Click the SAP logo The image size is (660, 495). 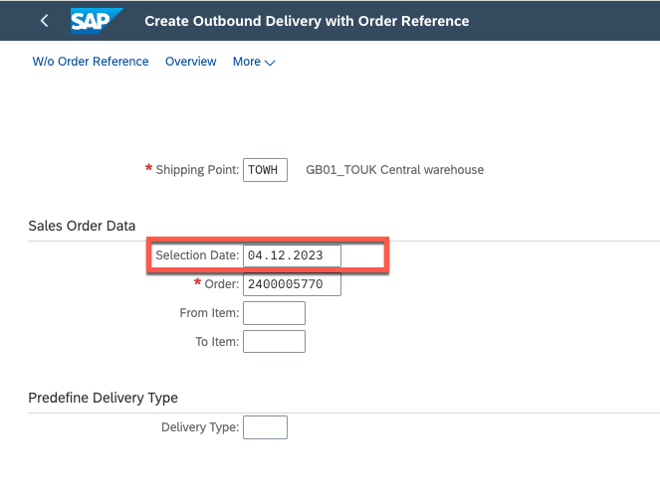coord(97,20)
